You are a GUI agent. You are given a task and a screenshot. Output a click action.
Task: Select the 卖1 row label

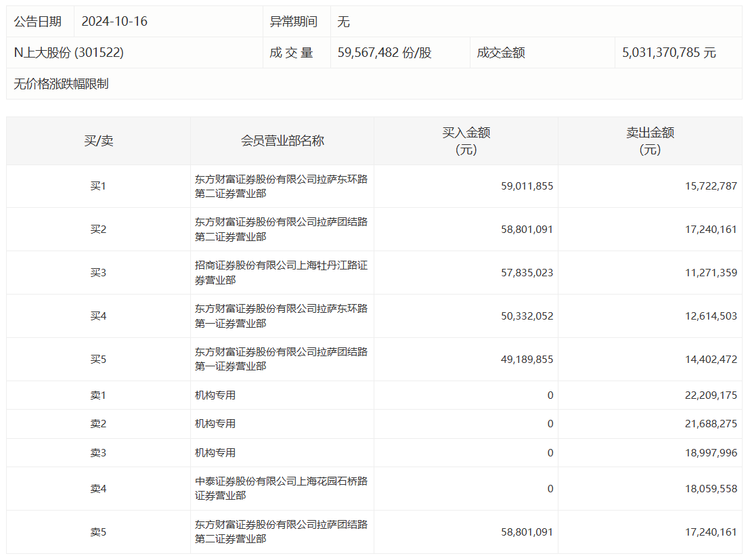coord(98,395)
